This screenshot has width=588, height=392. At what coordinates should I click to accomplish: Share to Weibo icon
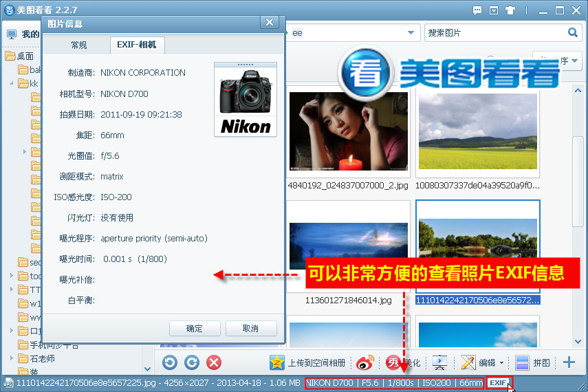pos(365,362)
